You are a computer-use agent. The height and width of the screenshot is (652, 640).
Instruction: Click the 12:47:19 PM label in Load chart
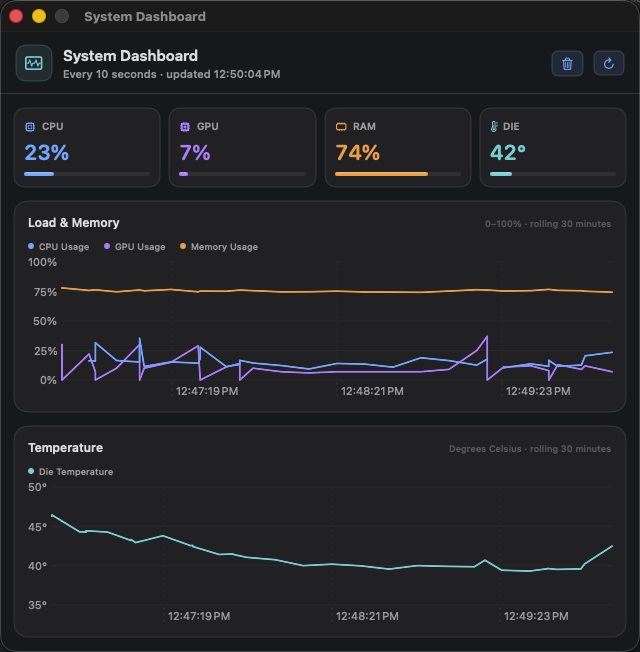[x=207, y=391]
